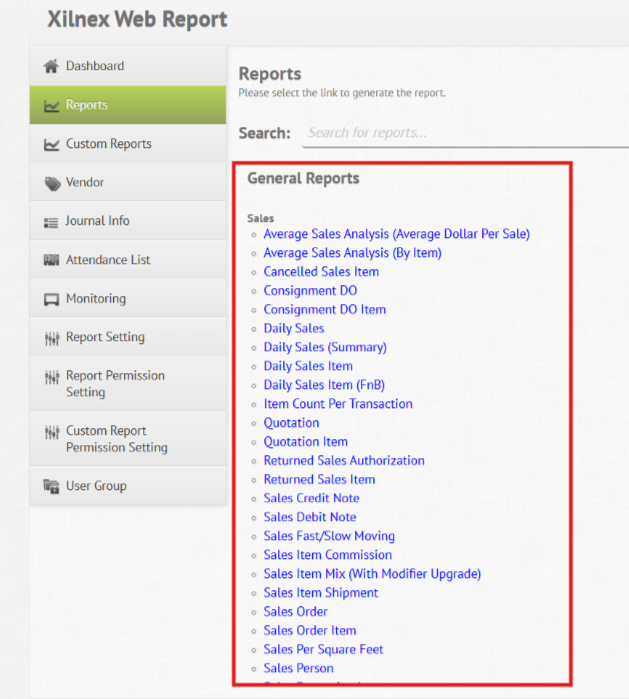Viewport: 629px width, 699px height.
Task: Open the Sales Fast/Slow Moving report
Action: [329, 536]
